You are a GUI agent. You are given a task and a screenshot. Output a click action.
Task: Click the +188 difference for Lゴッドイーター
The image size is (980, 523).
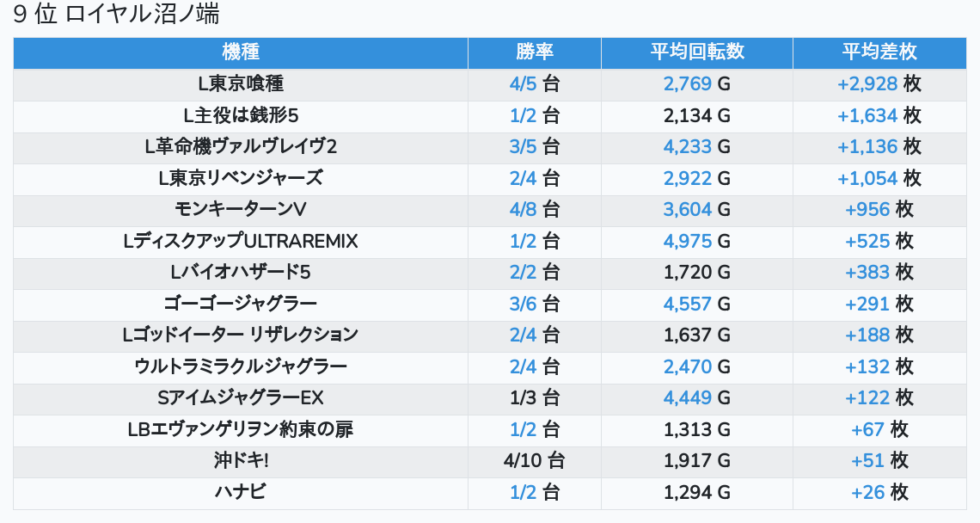coord(867,335)
